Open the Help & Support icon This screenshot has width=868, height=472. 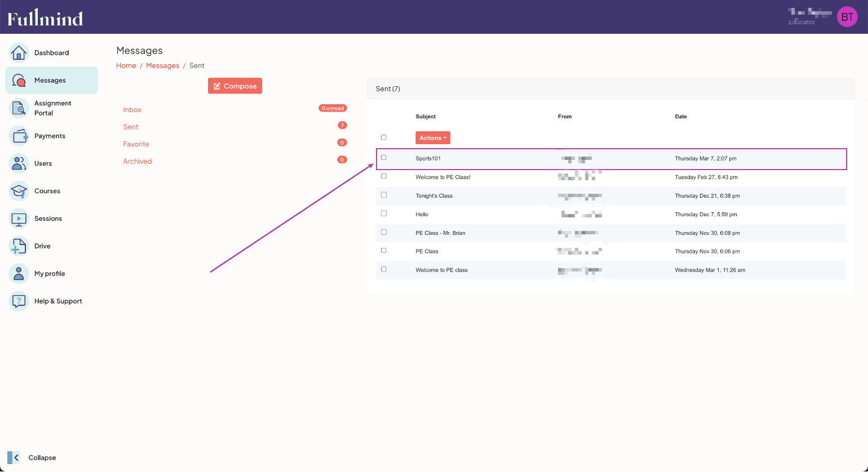[x=19, y=301]
